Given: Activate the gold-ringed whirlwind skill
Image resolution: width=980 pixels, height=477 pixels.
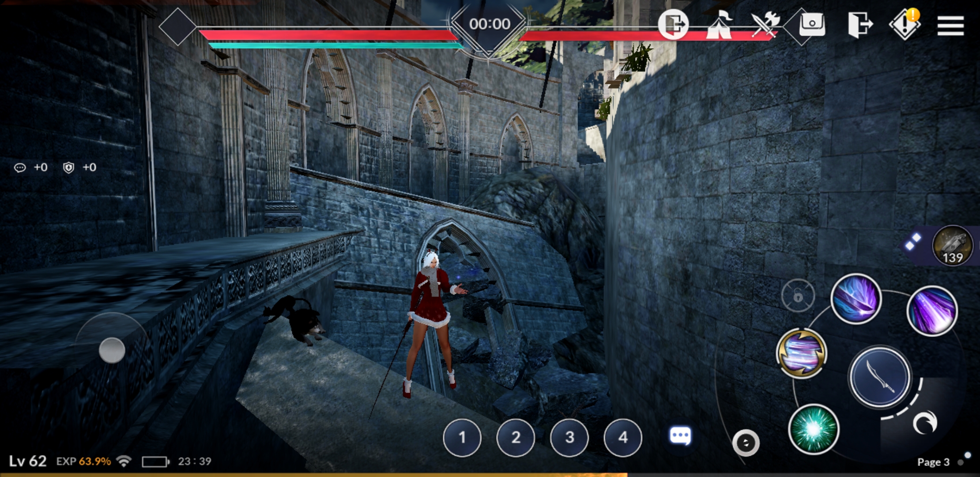Looking at the screenshot, I should pyautogui.click(x=801, y=353).
